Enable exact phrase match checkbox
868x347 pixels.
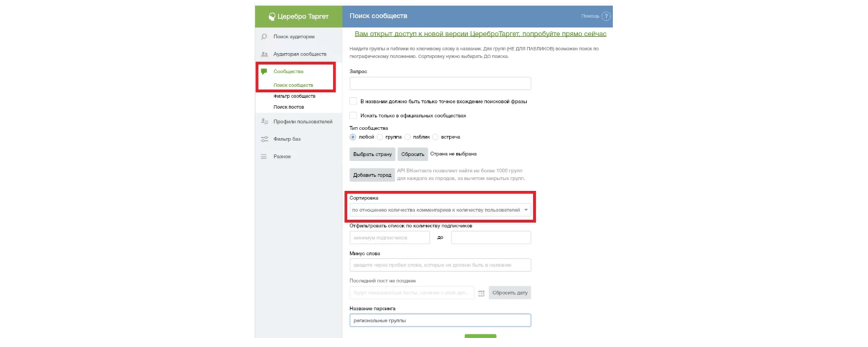pyautogui.click(x=354, y=102)
